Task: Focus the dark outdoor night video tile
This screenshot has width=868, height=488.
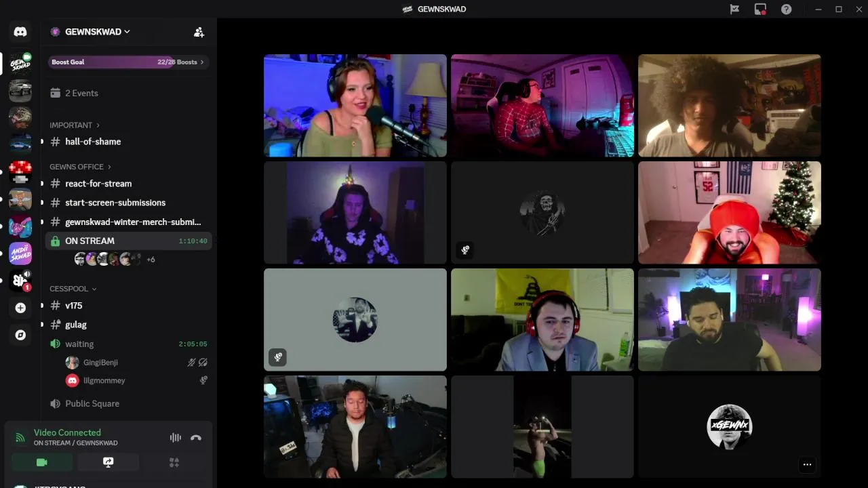Action: pyautogui.click(x=542, y=427)
